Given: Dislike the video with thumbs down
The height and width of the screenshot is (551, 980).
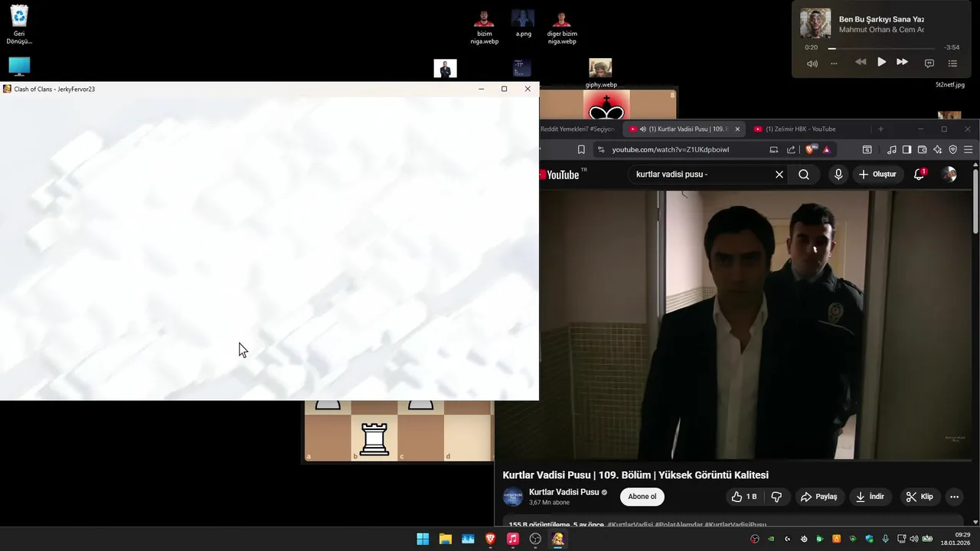Looking at the screenshot, I should point(776,497).
